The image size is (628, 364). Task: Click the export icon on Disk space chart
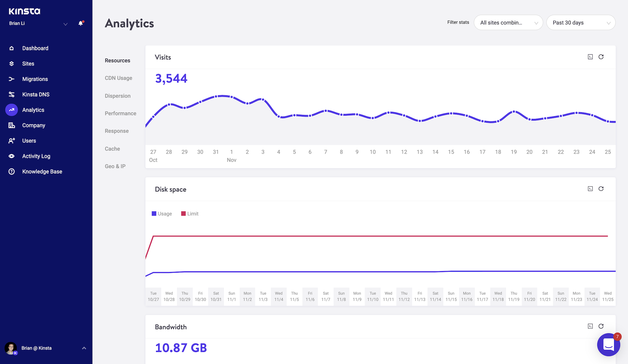[x=590, y=189]
